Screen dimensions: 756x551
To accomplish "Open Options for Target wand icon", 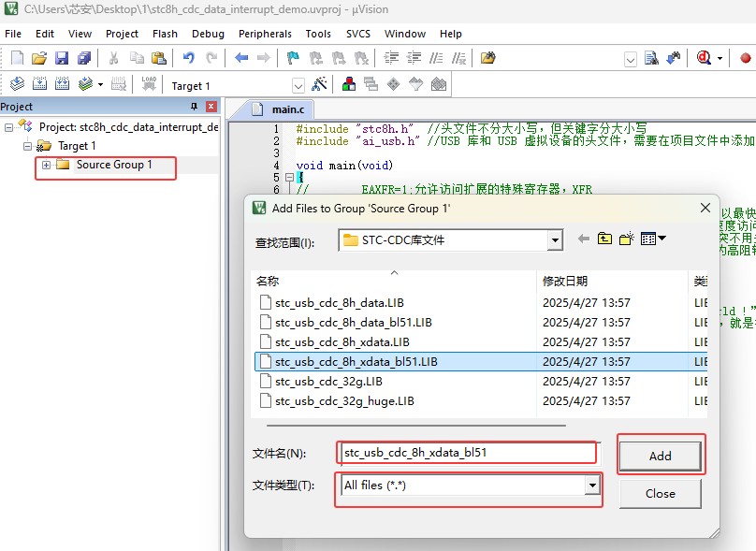I will [319, 84].
